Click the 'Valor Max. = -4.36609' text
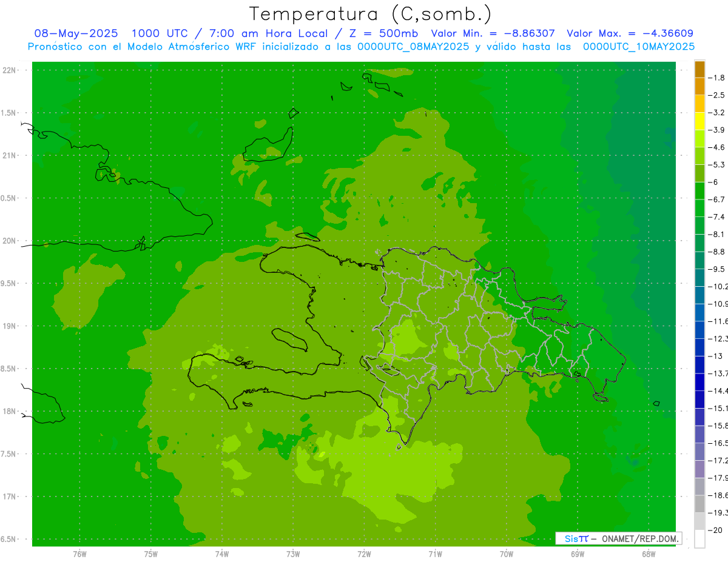The height and width of the screenshot is (562, 728). 630,33
